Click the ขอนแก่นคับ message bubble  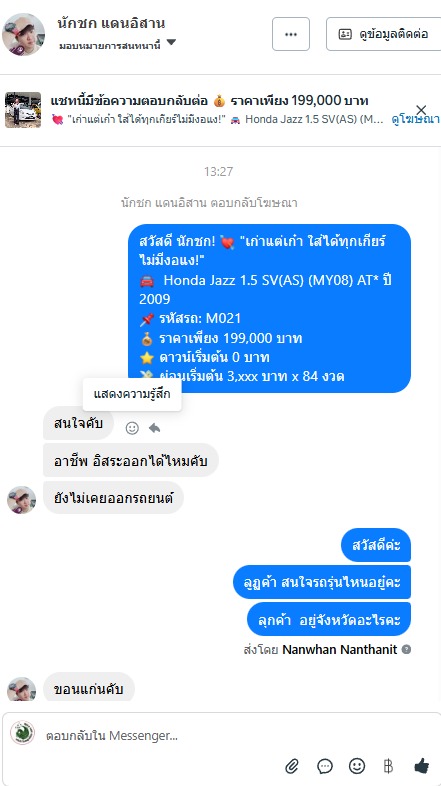click(x=89, y=689)
